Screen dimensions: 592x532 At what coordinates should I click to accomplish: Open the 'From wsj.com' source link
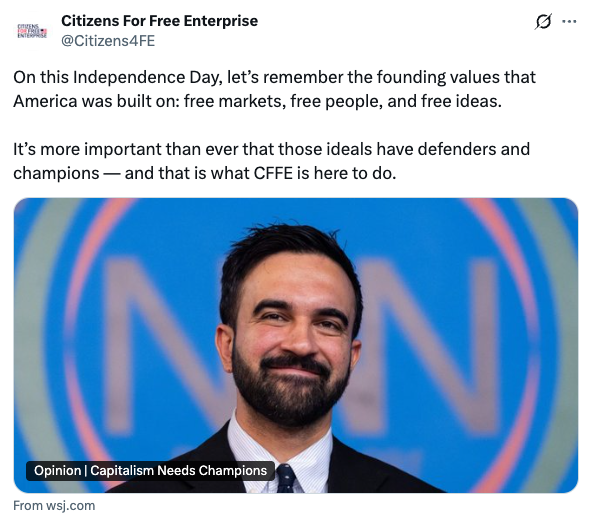tap(54, 506)
